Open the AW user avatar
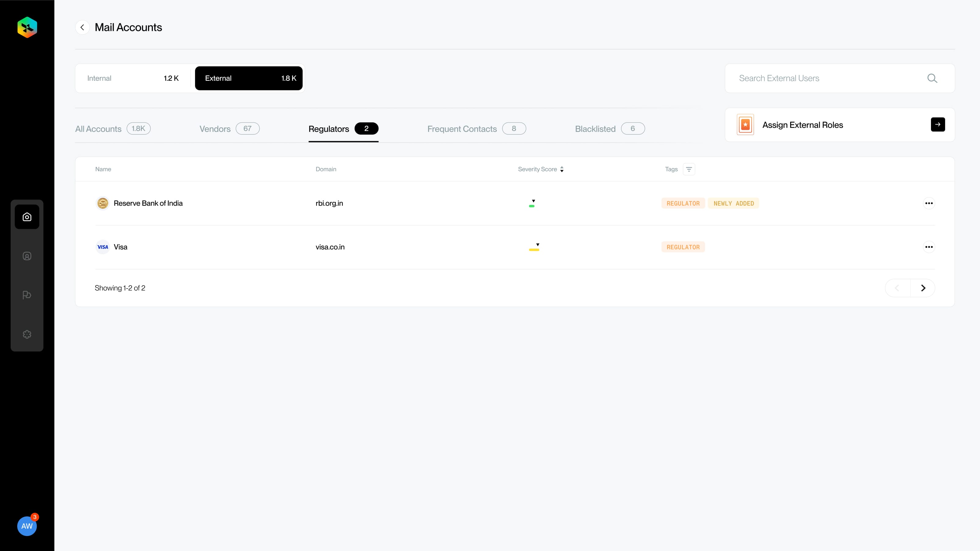The height and width of the screenshot is (551, 980). click(27, 526)
